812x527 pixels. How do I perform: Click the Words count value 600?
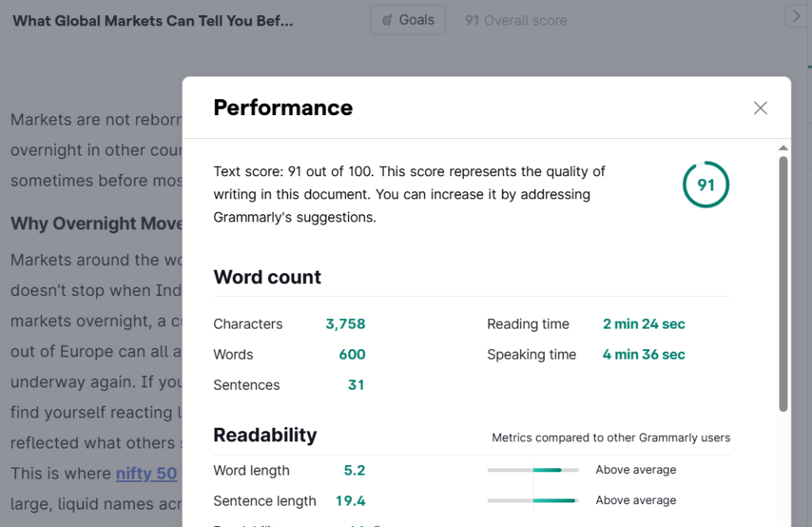[352, 355]
